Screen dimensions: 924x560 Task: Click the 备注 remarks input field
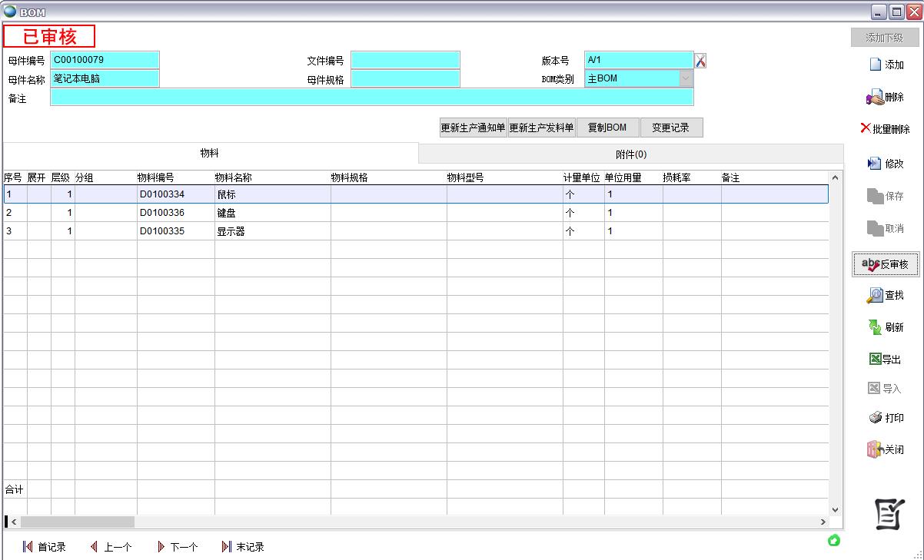tap(371, 98)
